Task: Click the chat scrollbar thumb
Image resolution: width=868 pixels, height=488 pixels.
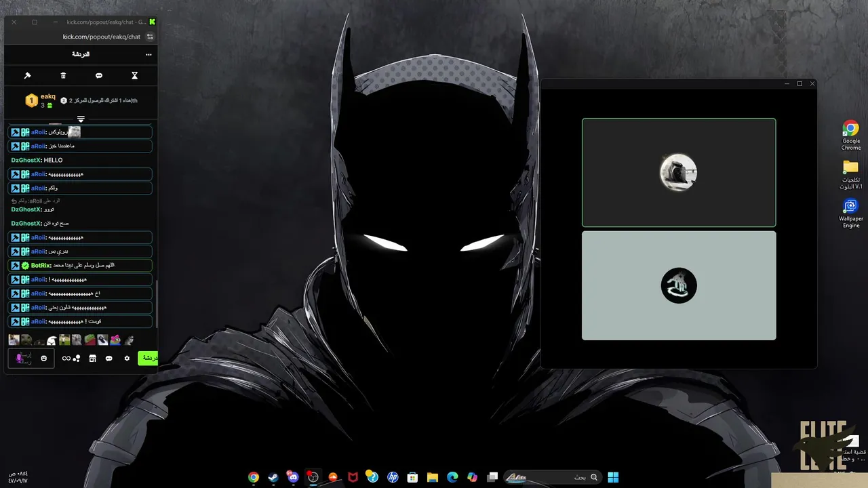Action: [157, 305]
